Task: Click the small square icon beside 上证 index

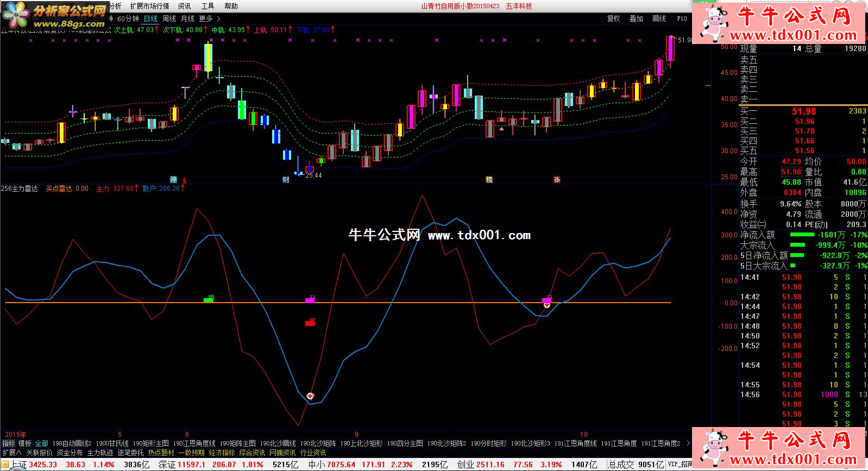Action: pyautogui.click(x=5, y=465)
